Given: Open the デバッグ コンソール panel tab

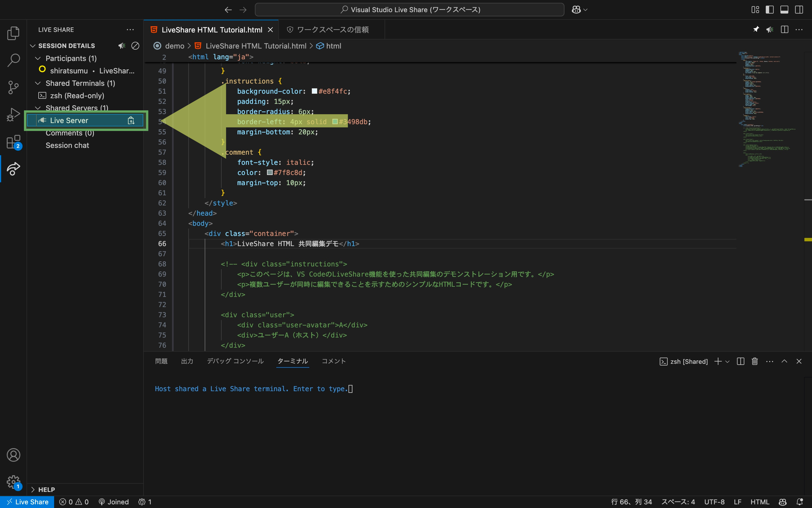Looking at the screenshot, I should coord(235,361).
